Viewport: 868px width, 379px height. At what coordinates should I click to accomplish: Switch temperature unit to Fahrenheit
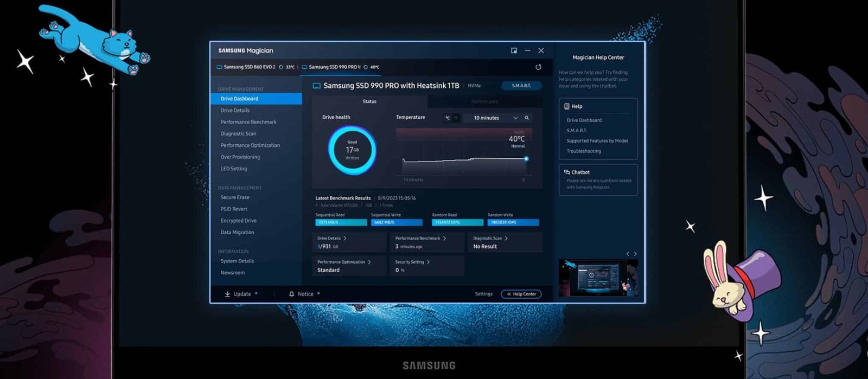pyautogui.click(x=456, y=118)
